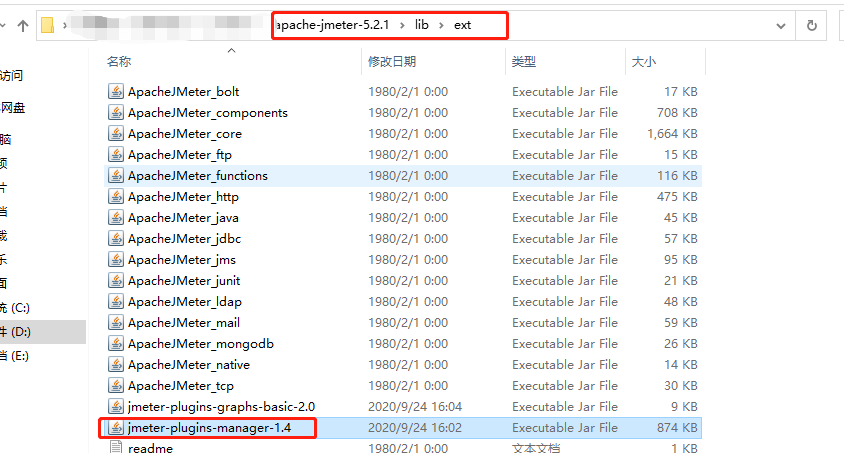
Task: Click the 2020/9/24 16:04 modified date
Action: [415, 406]
